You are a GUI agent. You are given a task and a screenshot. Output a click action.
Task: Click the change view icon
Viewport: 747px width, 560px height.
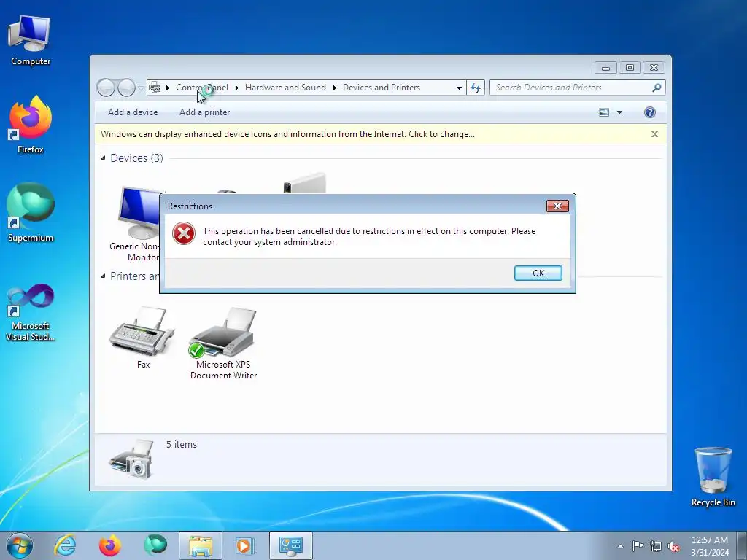pyautogui.click(x=603, y=112)
